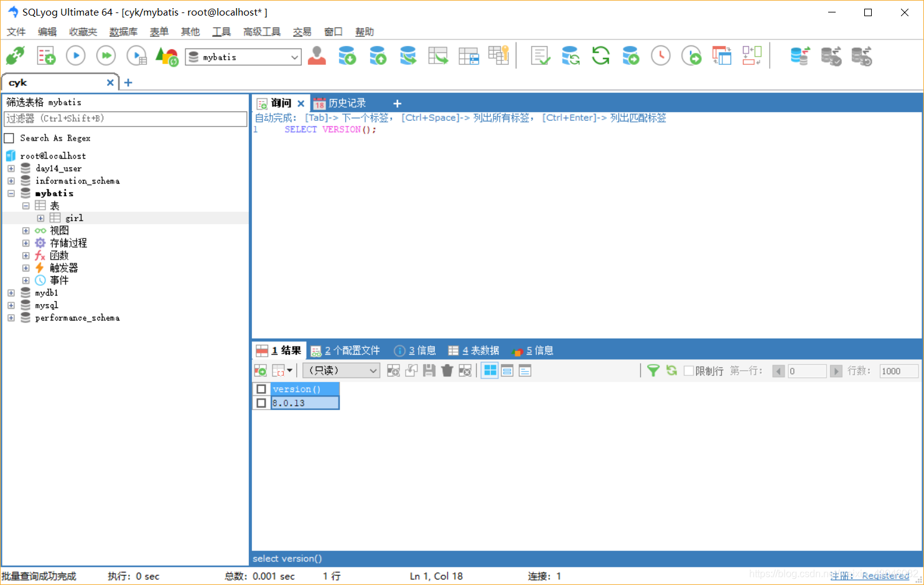924x585 pixels.
Task: Expand the girl table node
Action: (x=40, y=218)
